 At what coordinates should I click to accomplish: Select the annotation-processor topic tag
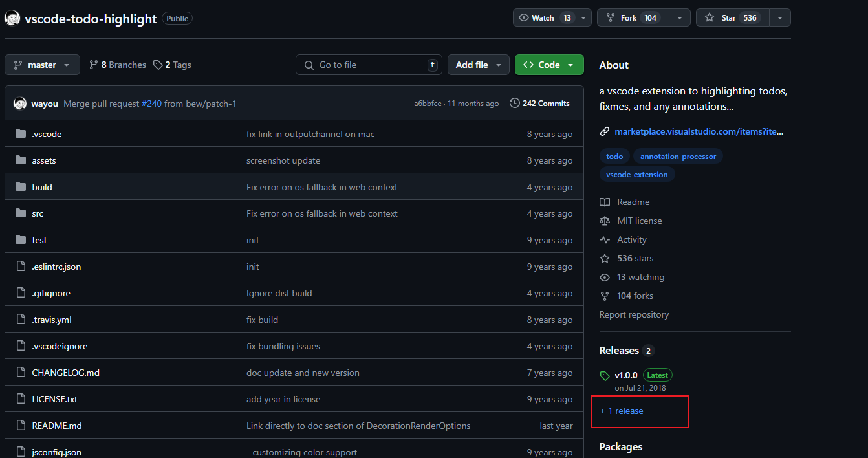678,156
